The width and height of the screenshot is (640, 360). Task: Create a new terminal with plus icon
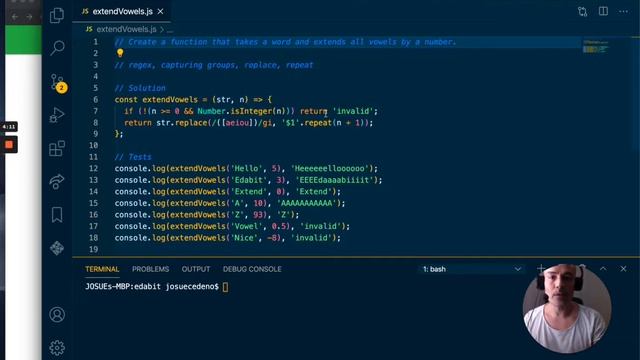pos(541,269)
